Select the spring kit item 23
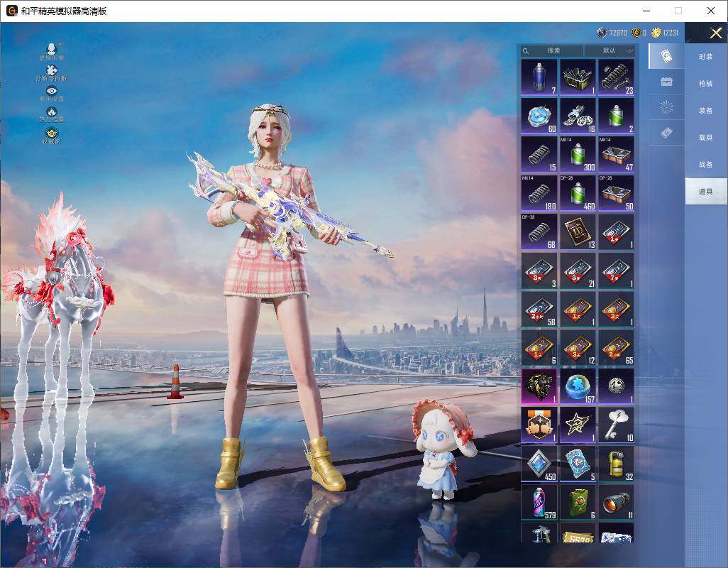Screen dimensions: 728x568 (616, 77)
